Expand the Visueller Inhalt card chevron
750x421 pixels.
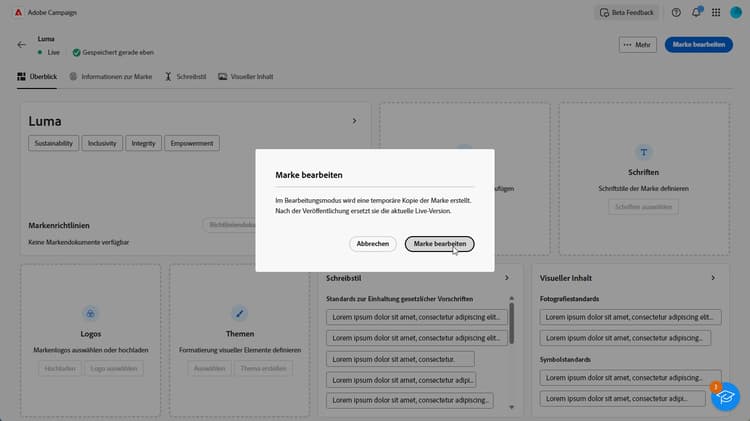[x=713, y=277]
